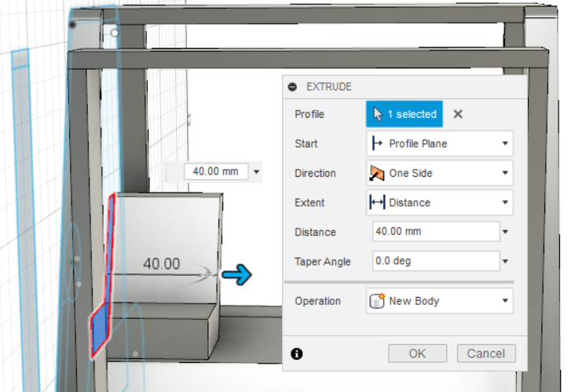This screenshot has width=575, height=392.
Task: Select the blue highlighted sketch profile
Action: point(101,329)
